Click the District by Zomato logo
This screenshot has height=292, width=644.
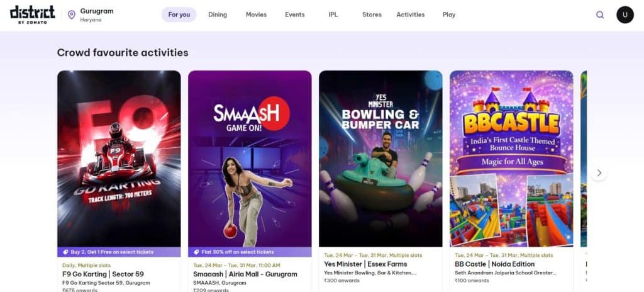coord(33,14)
